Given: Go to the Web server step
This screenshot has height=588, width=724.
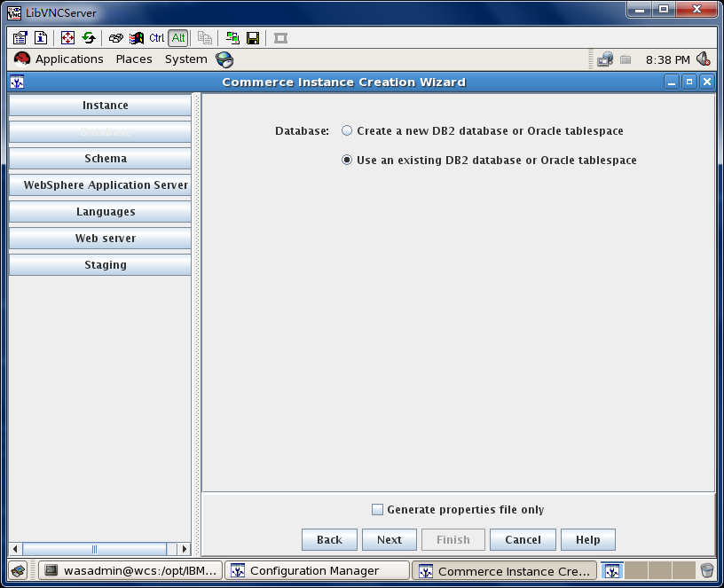Looking at the screenshot, I should tap(100, 239).
